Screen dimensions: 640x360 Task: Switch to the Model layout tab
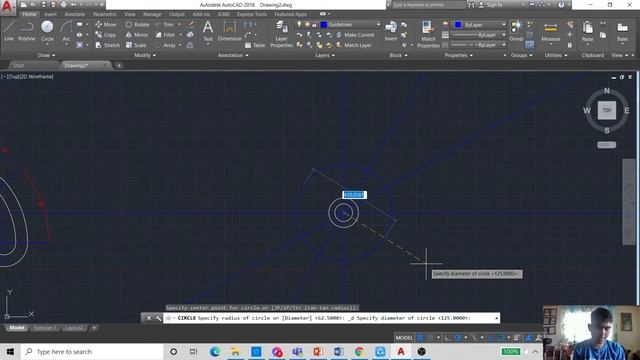click(x=16, y=328)
